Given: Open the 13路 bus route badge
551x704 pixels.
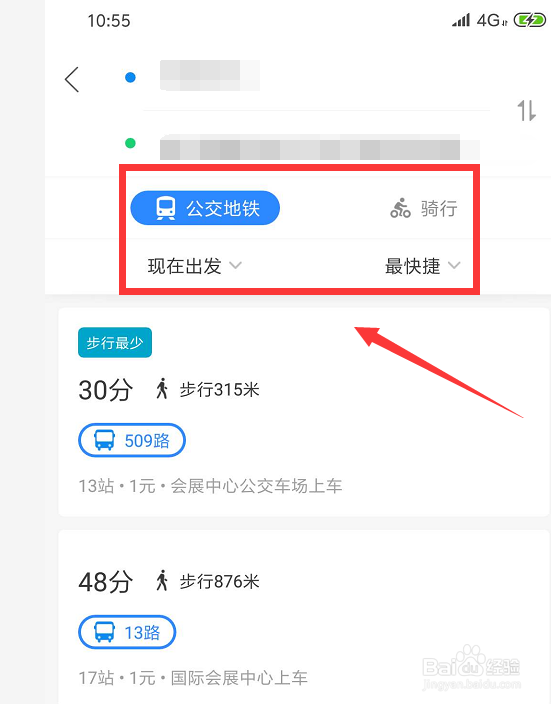Looking at the screenshot, I should (x=127, y=632).
